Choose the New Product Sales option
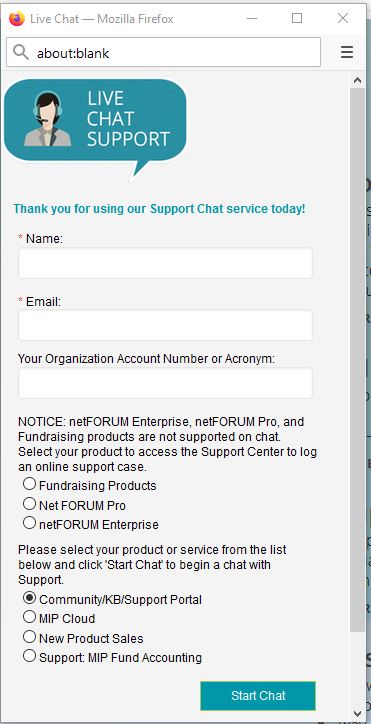This screenshot has height=724, width=371. click(30, 637)
